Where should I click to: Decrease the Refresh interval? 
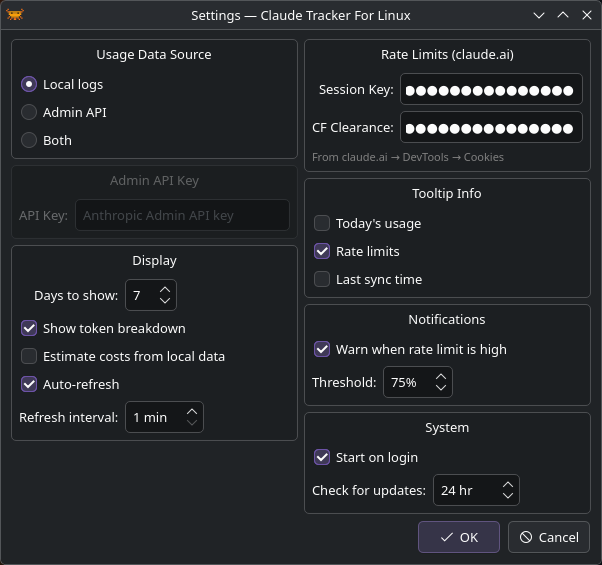coord(192,422)
